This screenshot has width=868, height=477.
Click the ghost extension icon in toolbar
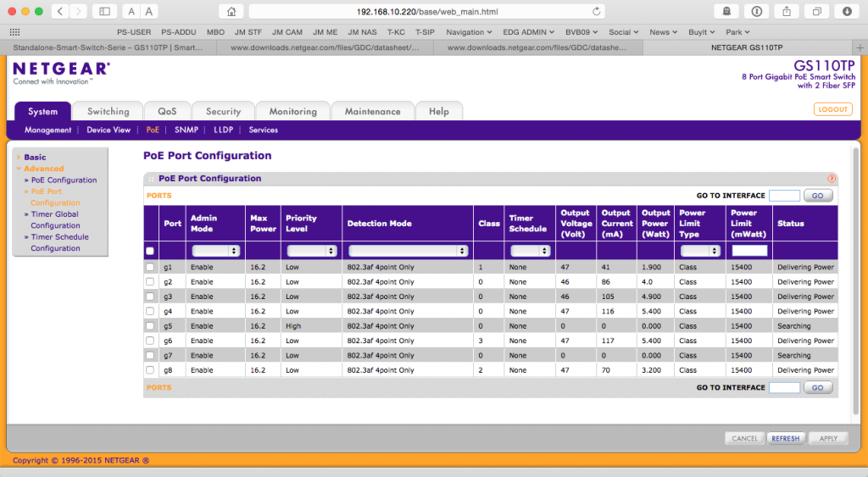coord(726,12)
